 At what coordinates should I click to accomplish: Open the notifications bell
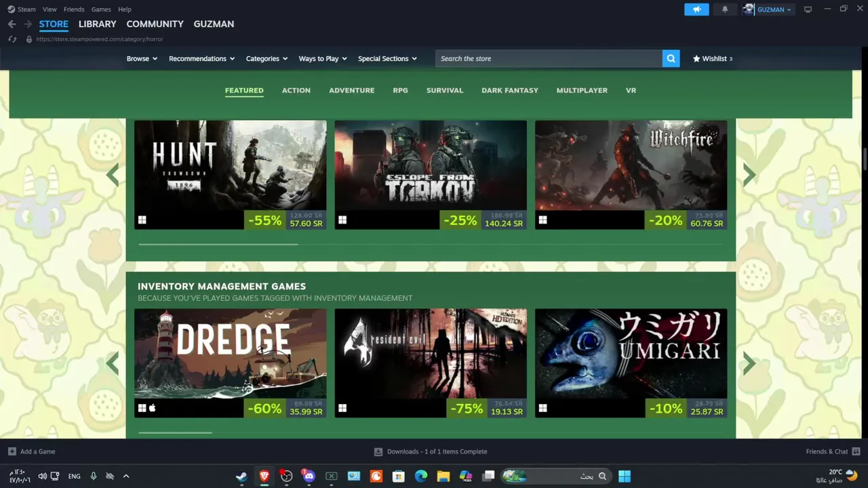[725, 9]
